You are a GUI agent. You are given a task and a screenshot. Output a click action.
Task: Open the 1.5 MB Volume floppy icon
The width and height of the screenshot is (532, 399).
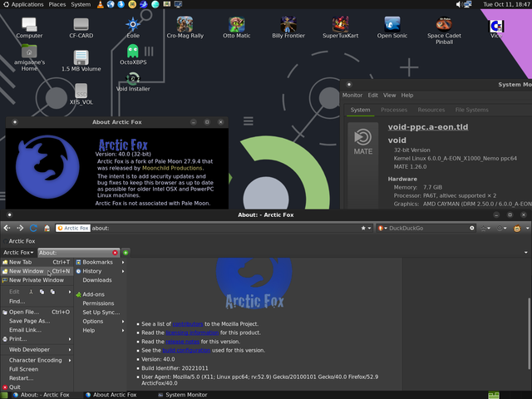(81, 61)
